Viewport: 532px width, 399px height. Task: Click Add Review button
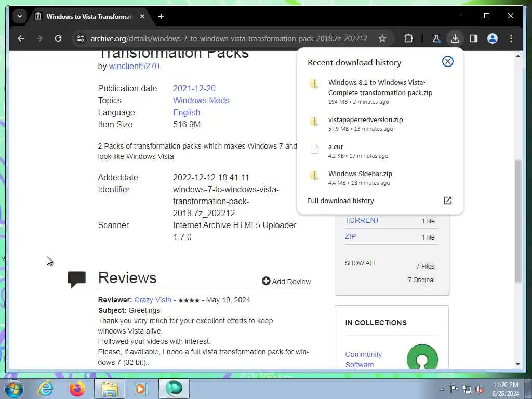pos(286,281)
